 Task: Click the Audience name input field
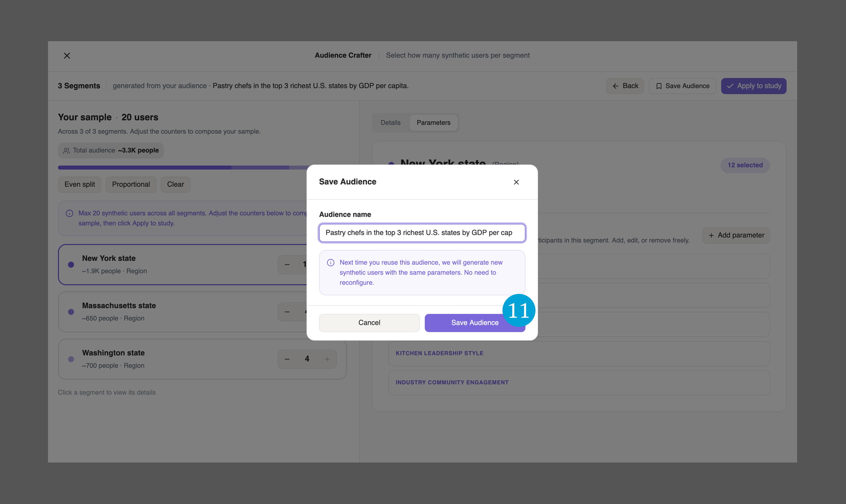coord(422,233)
